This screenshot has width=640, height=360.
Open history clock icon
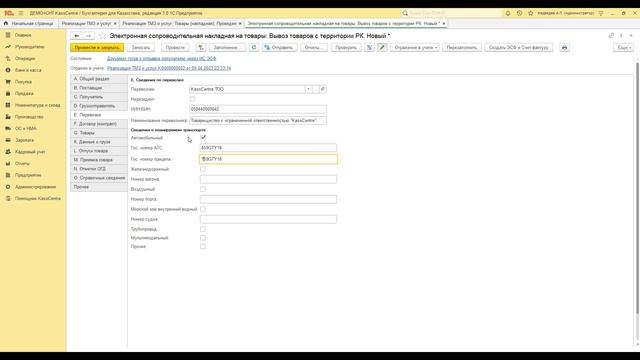[x=519, y=13]
